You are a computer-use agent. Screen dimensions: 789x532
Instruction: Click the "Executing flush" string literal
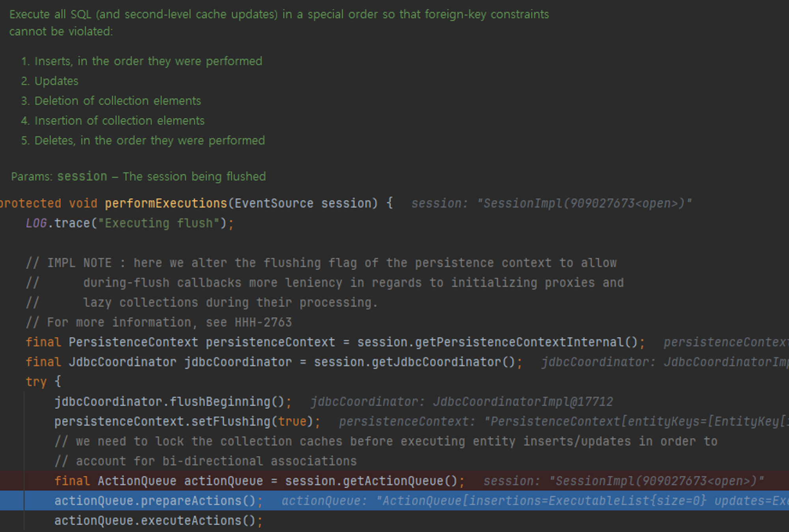click(159, 223)
